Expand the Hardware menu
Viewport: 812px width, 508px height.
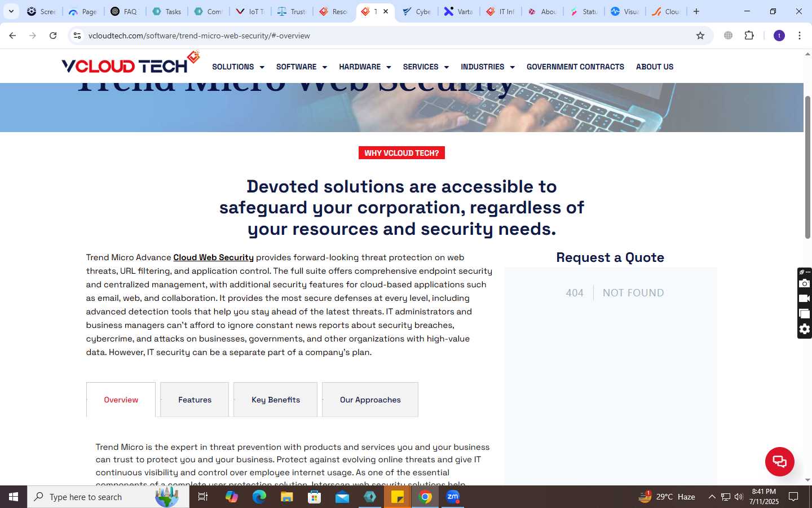click(365, 67)
